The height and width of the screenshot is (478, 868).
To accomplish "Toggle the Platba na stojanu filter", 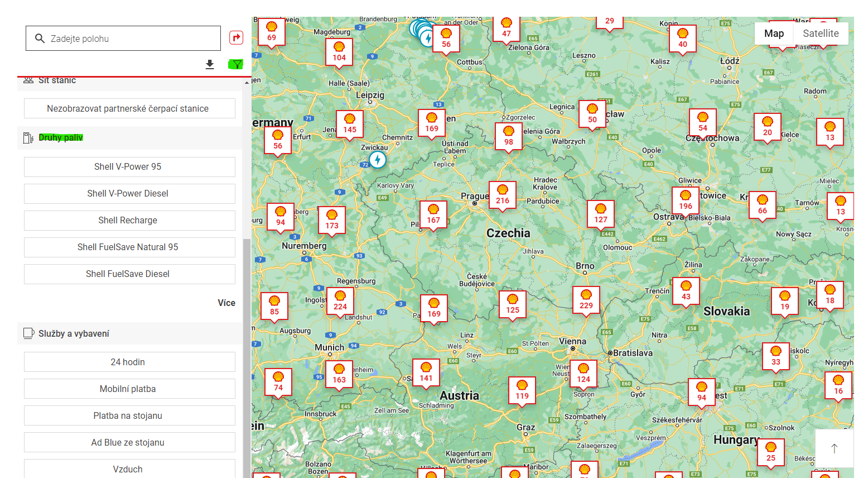I will pyautogui.click(x=129, y=415).
